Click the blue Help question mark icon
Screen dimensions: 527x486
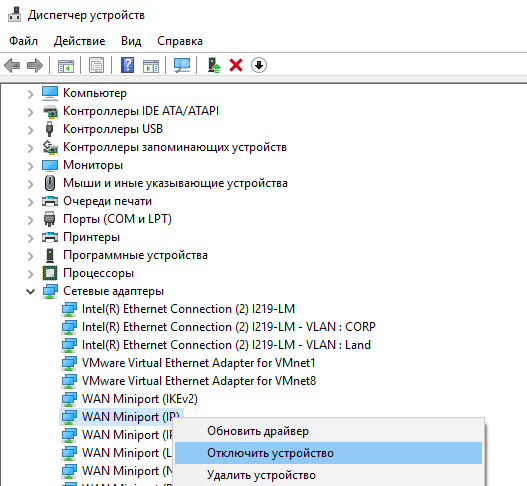pos(127,65)
